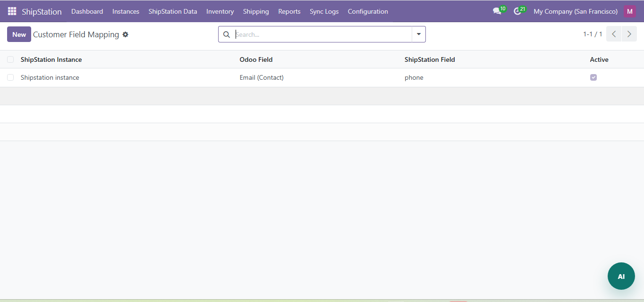The width and height of the screenshot is (644, 302).
Task: Click the Customer Field Mapping breadcrumb title
Action: coord(76,34)
